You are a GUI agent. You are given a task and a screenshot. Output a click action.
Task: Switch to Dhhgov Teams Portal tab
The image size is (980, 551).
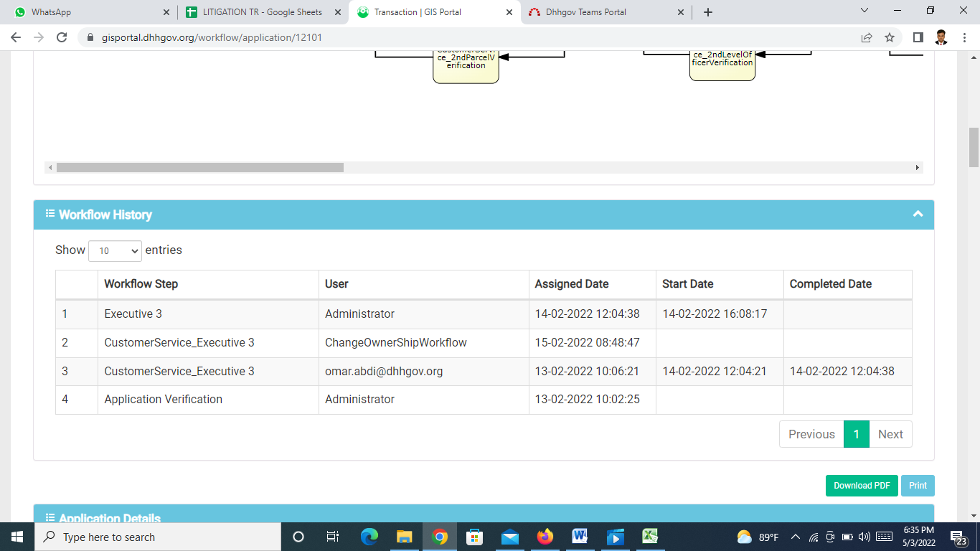point(606,12)
